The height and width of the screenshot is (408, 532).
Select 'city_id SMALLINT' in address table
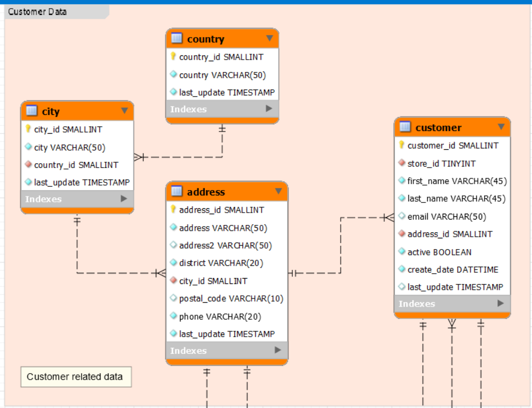point(213,281)
